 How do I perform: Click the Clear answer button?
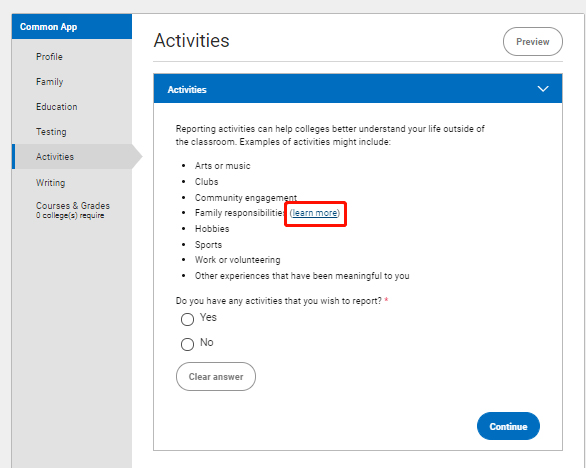tap(216, 376)
